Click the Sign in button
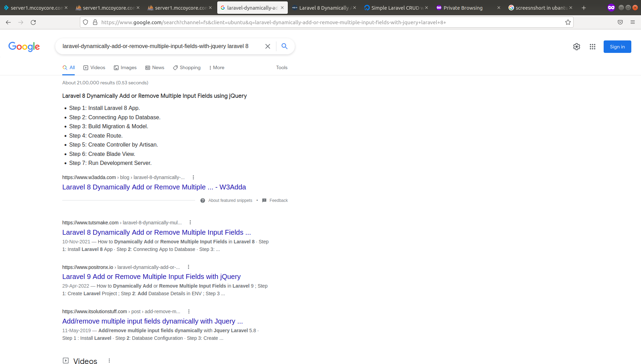The image size is (641, 364). click(x=617, y=47)
